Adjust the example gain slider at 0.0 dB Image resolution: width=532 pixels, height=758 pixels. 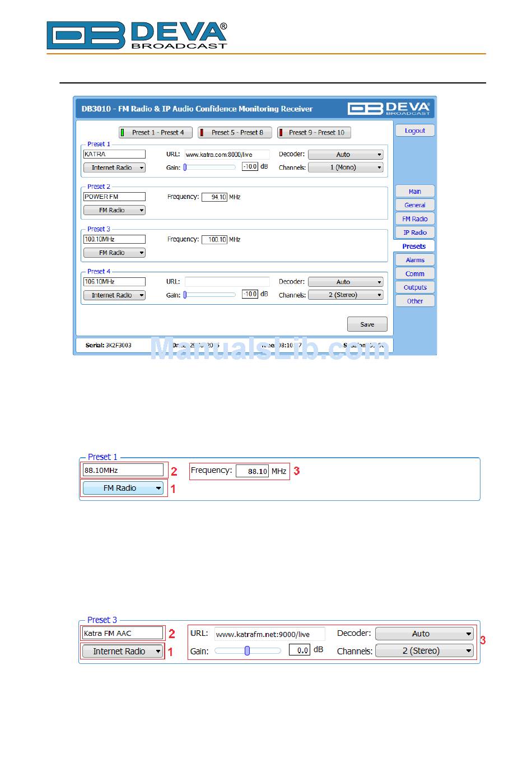point(248,651)
